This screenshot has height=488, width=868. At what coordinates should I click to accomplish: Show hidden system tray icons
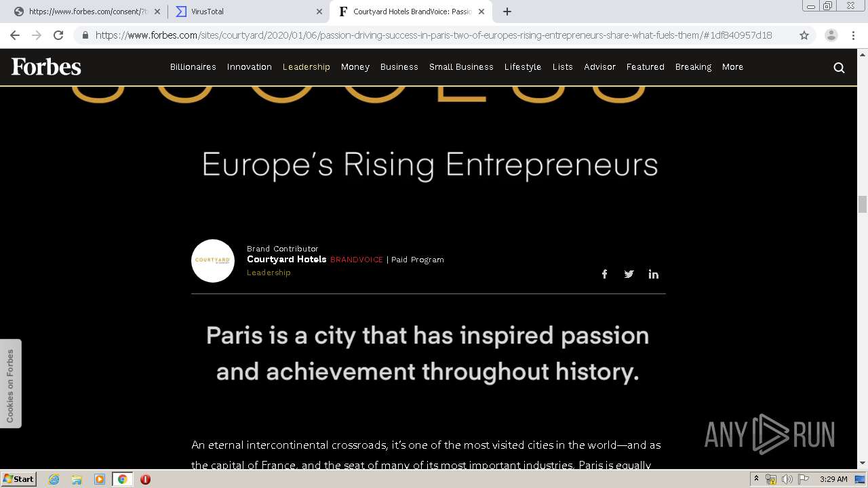click(756, 479)
